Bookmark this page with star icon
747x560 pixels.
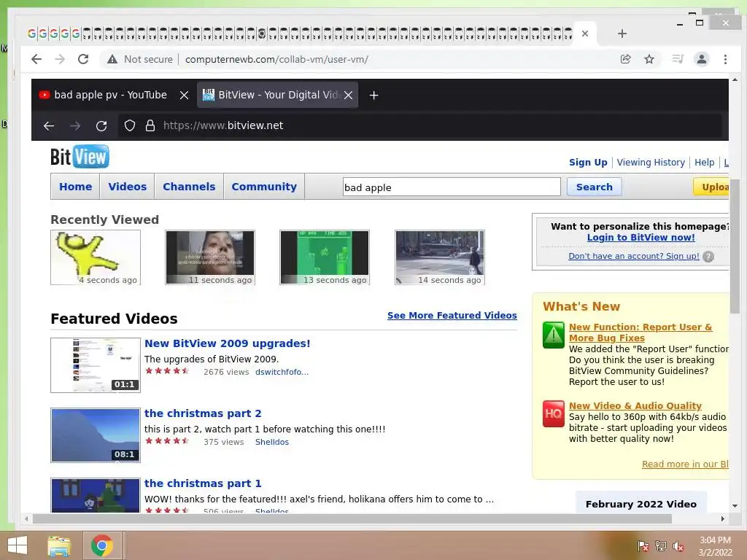tap(649, 59)
